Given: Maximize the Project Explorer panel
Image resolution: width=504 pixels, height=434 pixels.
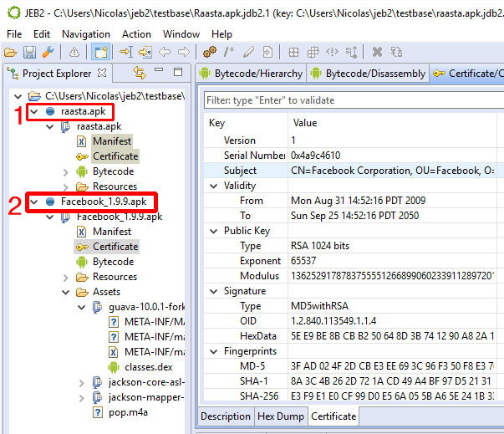Looking at the screenshot, I should [x=178, y=72].
